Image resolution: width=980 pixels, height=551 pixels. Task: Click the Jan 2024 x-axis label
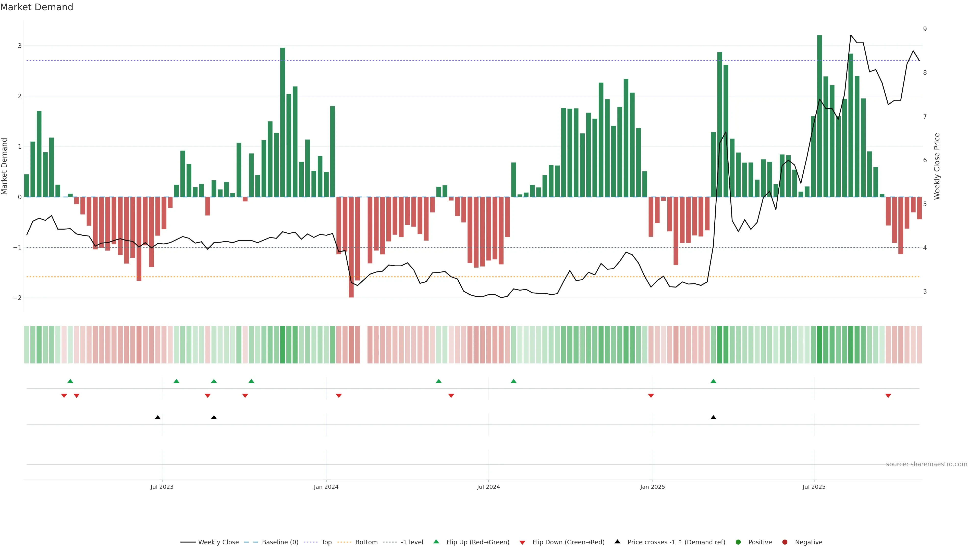[x=326, y=487]
